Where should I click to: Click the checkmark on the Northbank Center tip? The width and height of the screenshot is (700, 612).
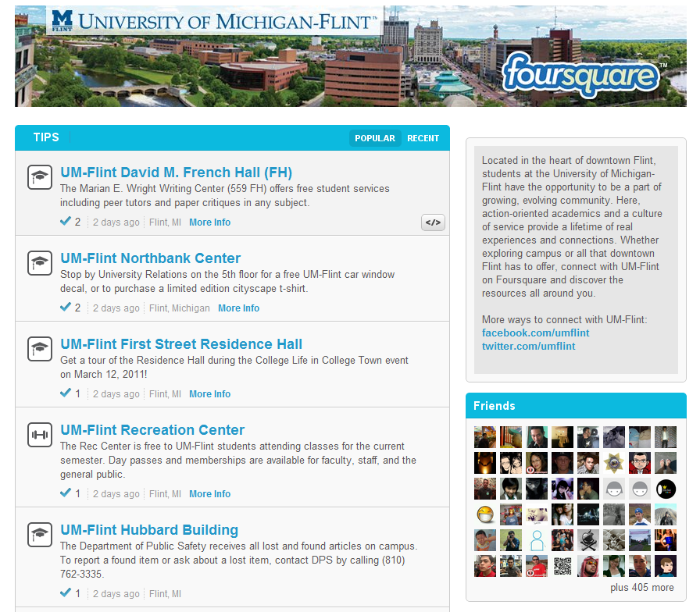pos(65,307)
